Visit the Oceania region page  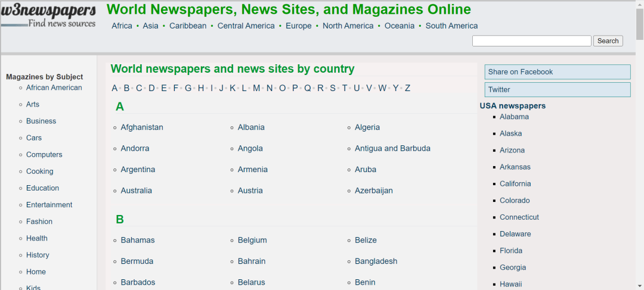tap(400, 26)
